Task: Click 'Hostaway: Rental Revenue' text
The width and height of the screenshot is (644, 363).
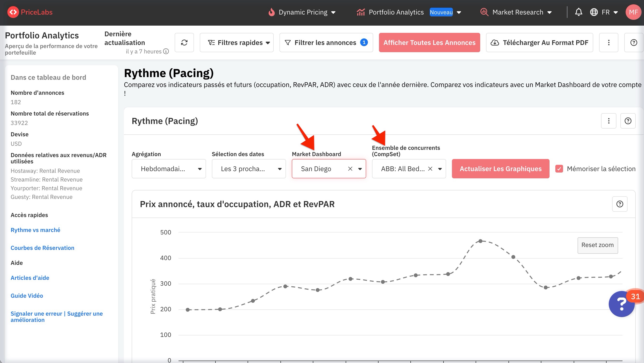Action: 45,171
